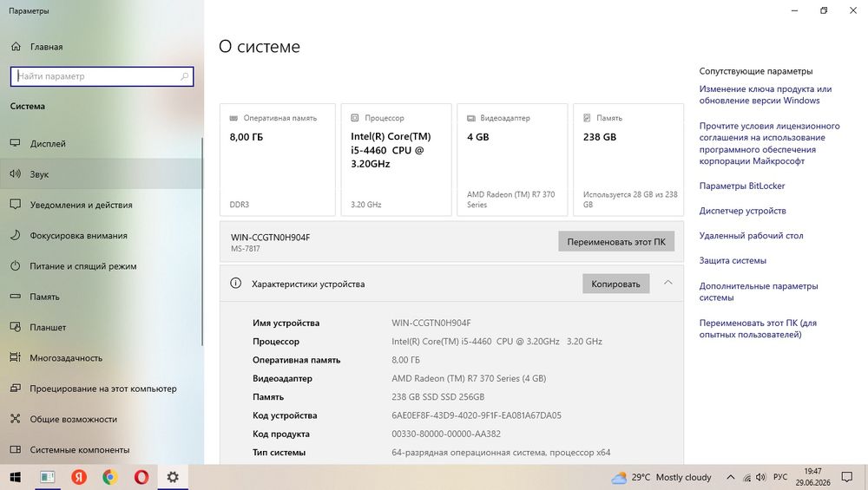
Task: Open Защита системы link
Action: [733, 260]
